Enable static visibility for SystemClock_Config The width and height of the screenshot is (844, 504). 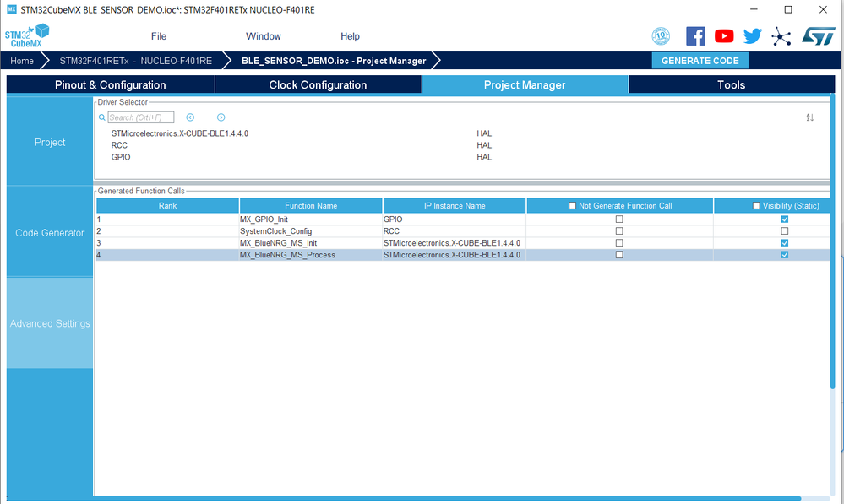784,230
